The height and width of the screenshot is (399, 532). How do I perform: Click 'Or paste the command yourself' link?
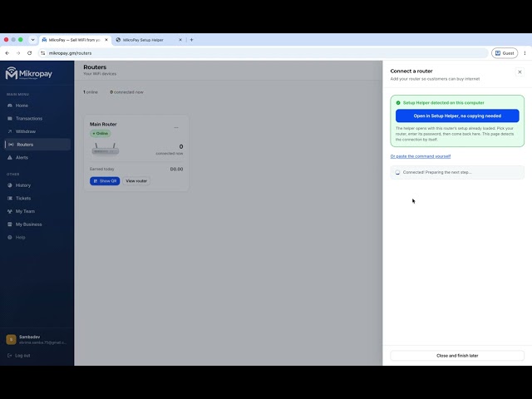coord(421,156)
